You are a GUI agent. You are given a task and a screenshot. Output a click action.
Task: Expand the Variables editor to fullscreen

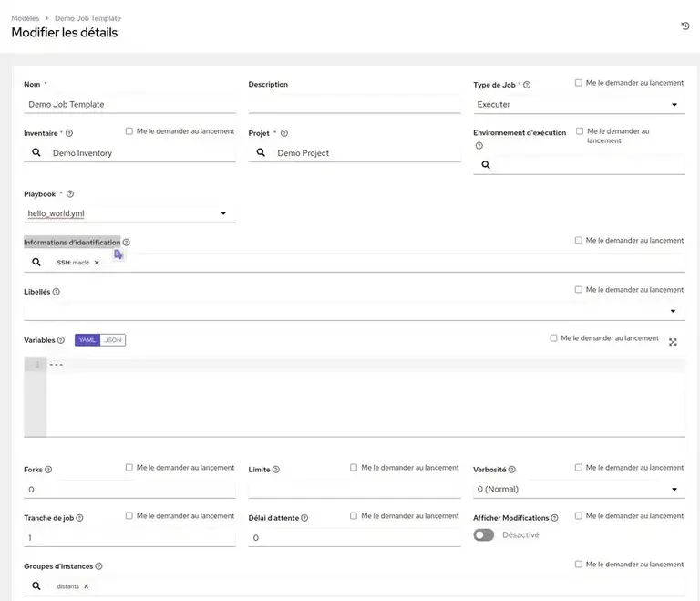coord(673,342)
